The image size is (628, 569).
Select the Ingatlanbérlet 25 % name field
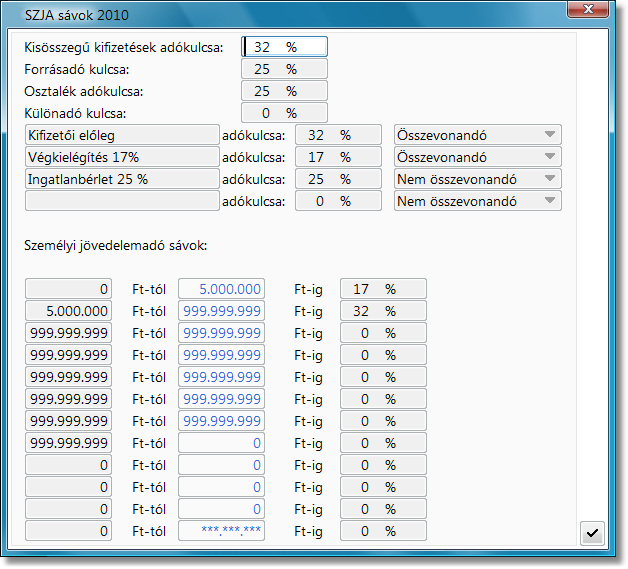[122, 179]
